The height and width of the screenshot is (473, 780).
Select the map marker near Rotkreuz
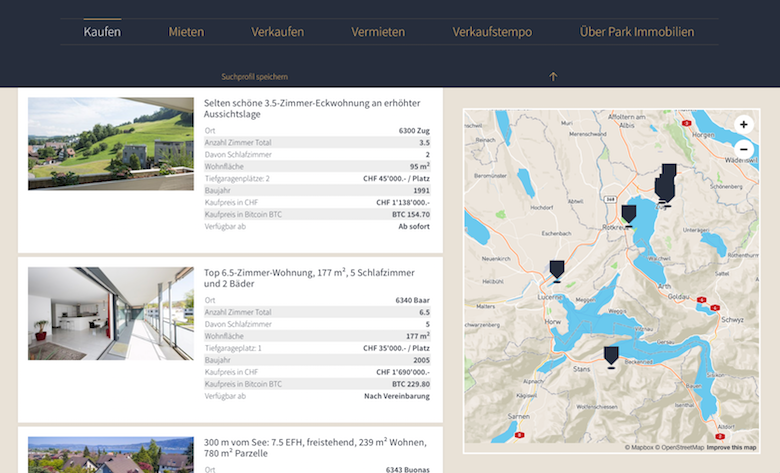coord(629,215)
